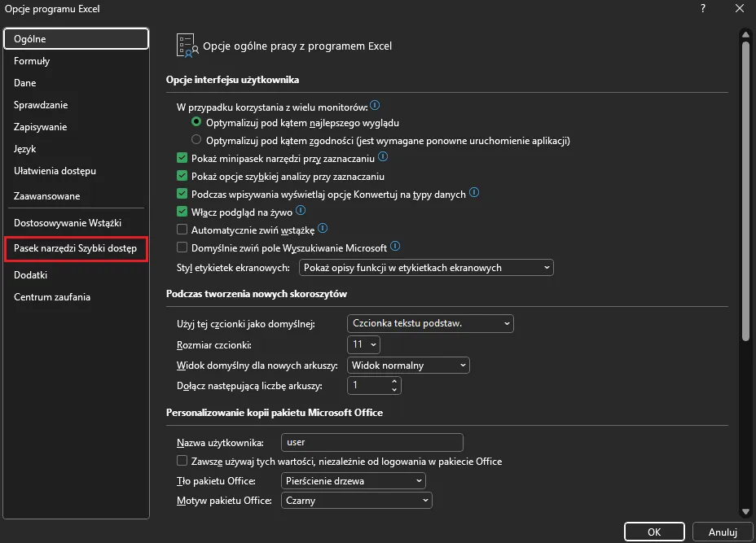Open Pasek narzędzi Szybki dostęp category
The width and height of the screenshot is (756, 543).
pos(75,248)
